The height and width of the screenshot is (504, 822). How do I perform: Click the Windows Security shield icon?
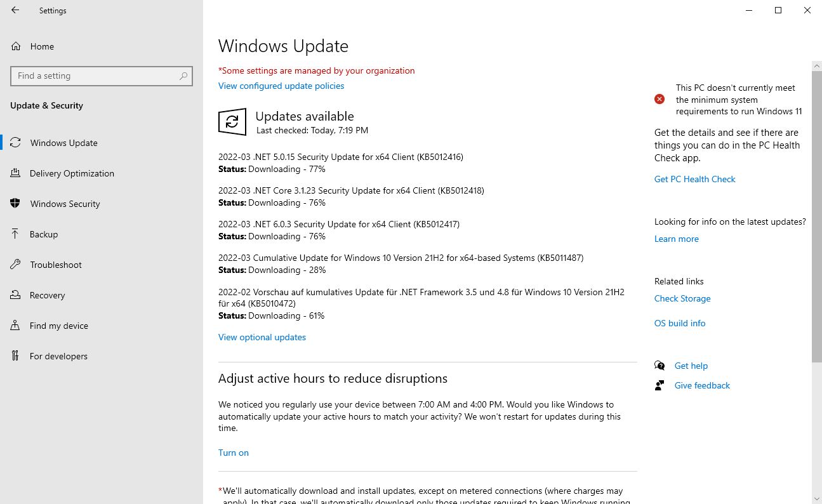[15, 204]
